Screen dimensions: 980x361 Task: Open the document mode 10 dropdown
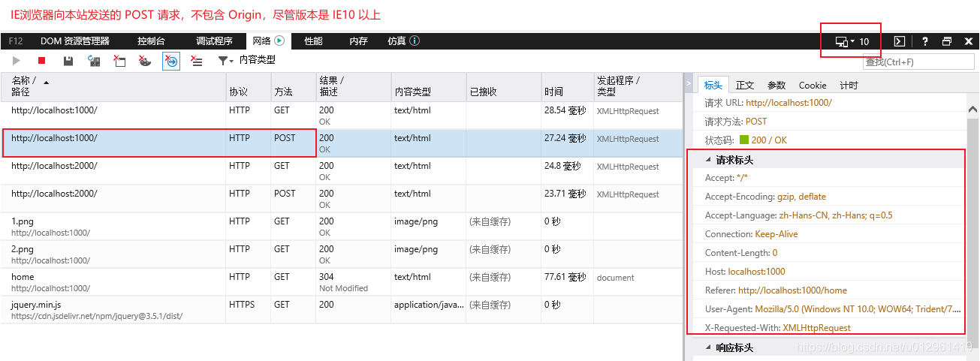click(x=852, y=41)
